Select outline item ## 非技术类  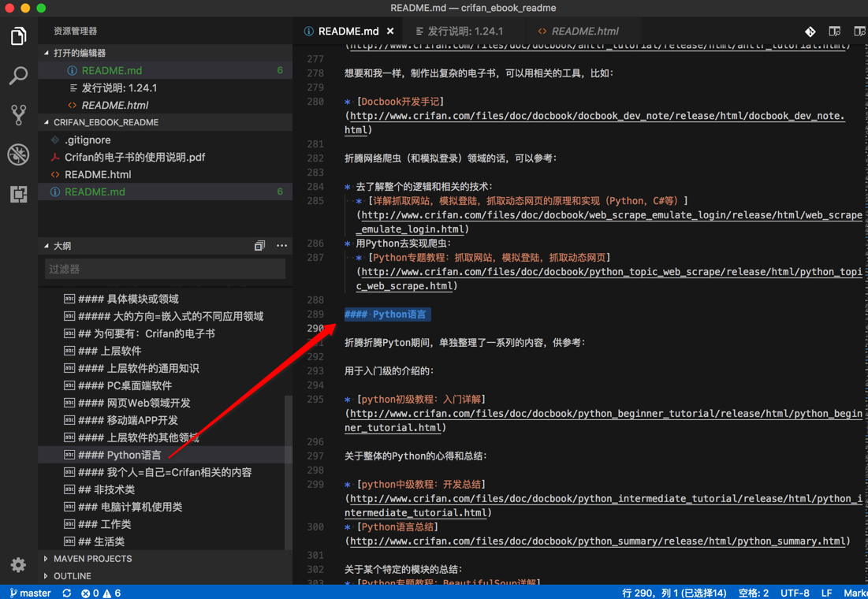(x=161, y=489)
